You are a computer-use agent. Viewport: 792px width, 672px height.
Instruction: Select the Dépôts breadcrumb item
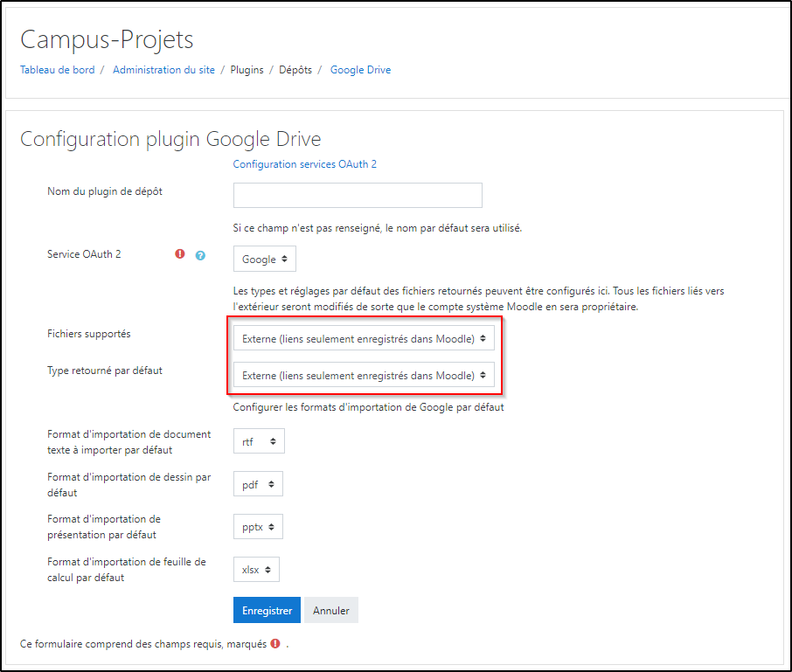click(x=295, y=70)
